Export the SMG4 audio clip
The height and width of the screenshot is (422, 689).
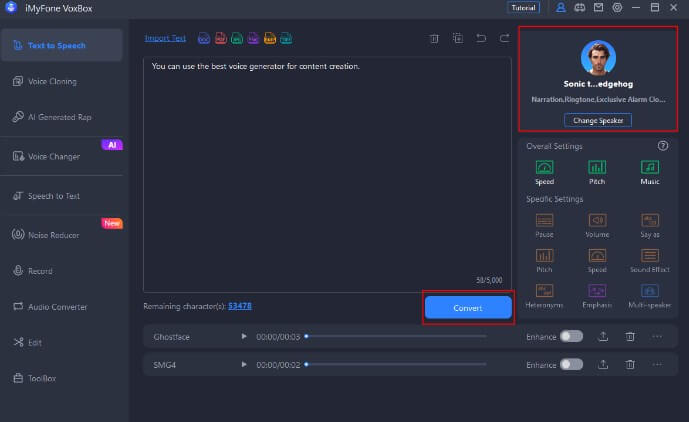click(x=603, y=364)
